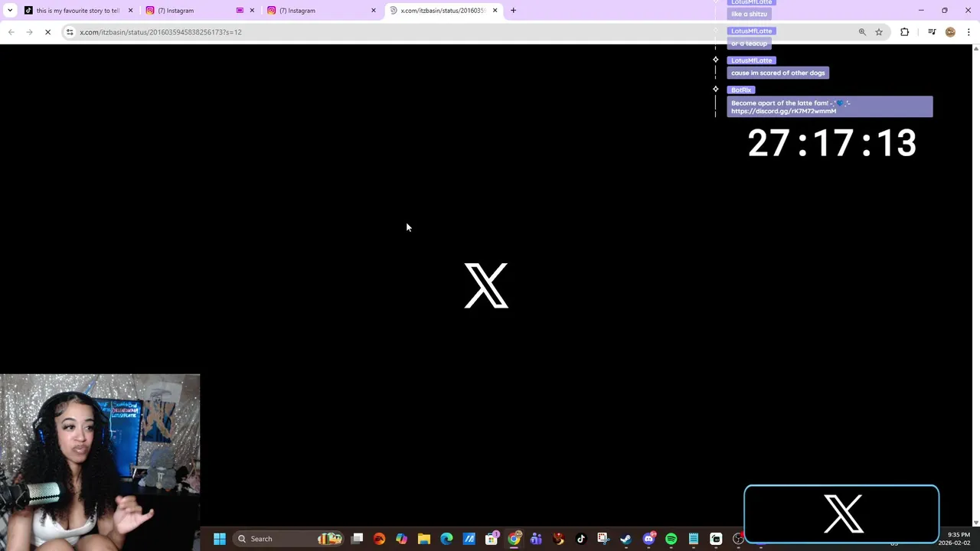View site information for x.com
This screenshot has width=980, height=551.
pos(70,32)
